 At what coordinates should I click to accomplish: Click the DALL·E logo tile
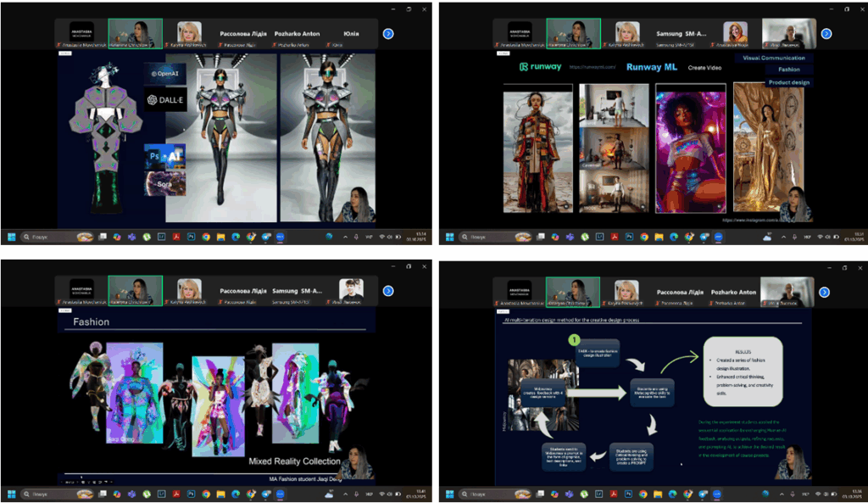coord(164,100)
